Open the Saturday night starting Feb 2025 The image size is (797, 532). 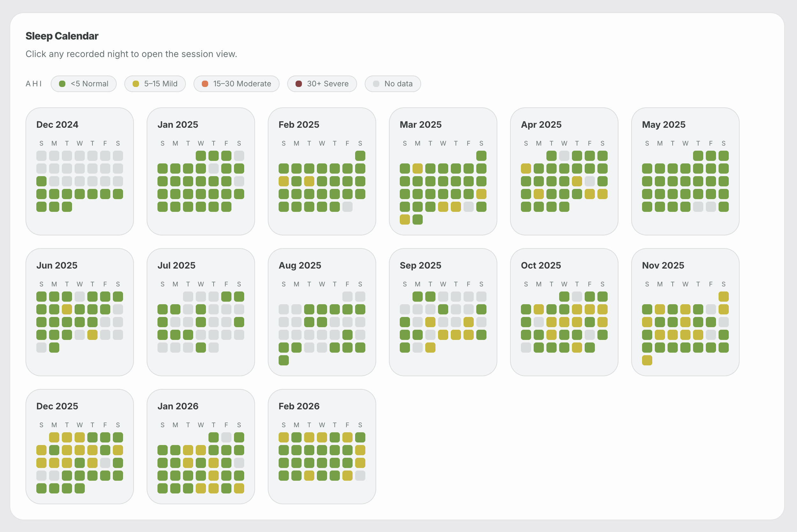(x=361, y=156)
